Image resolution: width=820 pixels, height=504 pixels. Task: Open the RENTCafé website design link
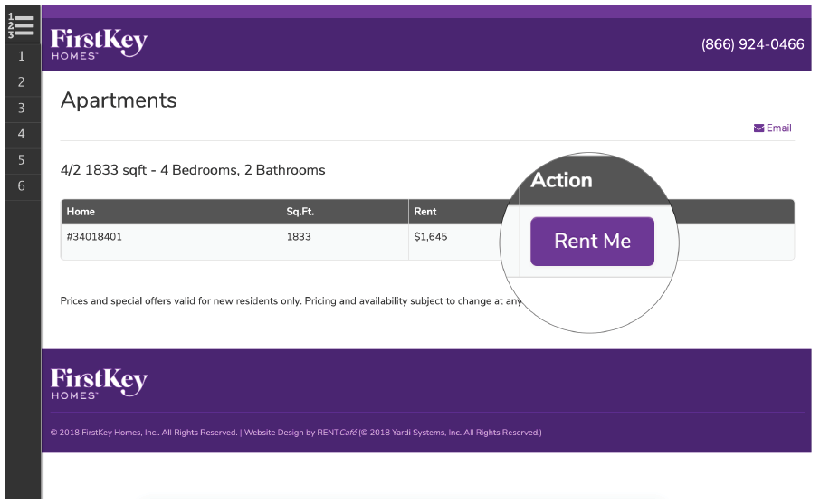pyautogui.click(x=337, y=433)
